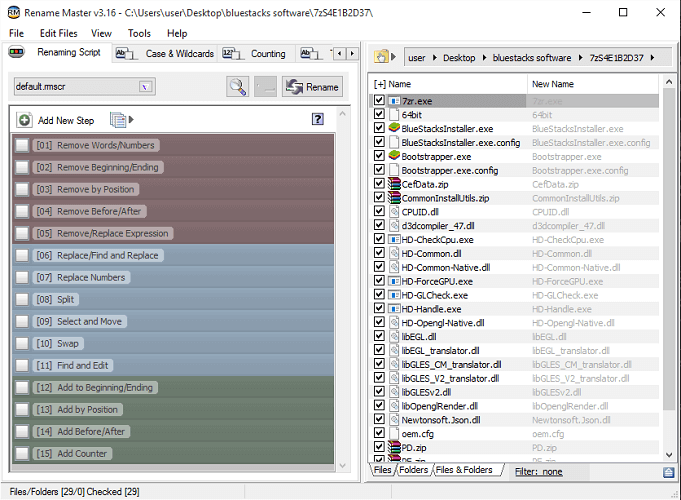The width and height of the screenshot is (681, 500).
Task: Click the file list vertical scrollbar
Action: pos(669,250)
